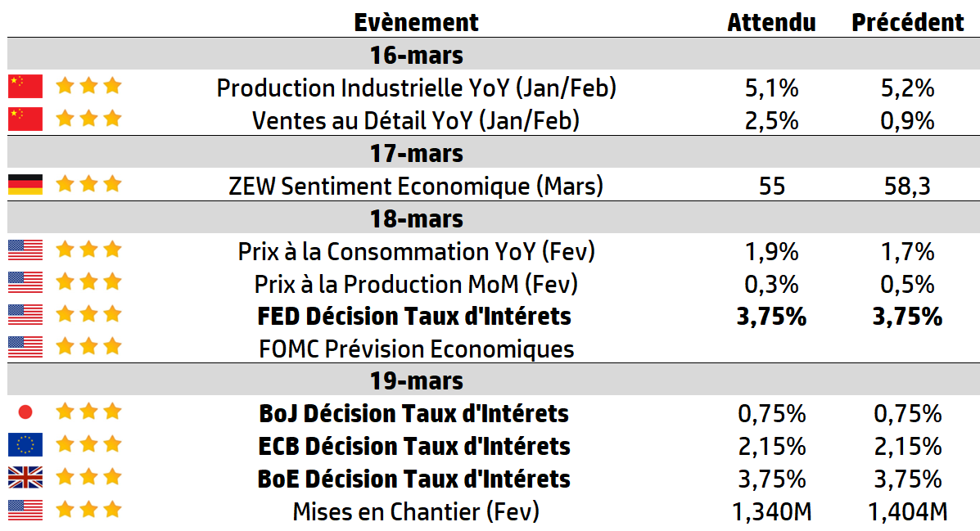Click the US flag beside Prix à la Consommation
This screenshot has width=980, height=531.
coord(25,250)
